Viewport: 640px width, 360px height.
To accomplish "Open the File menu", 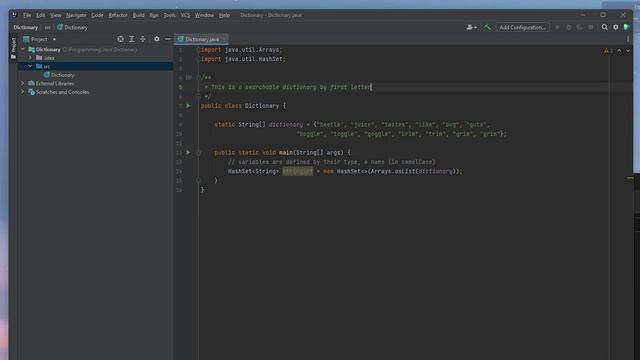I will pyautogui.click(x=27, y=15).
